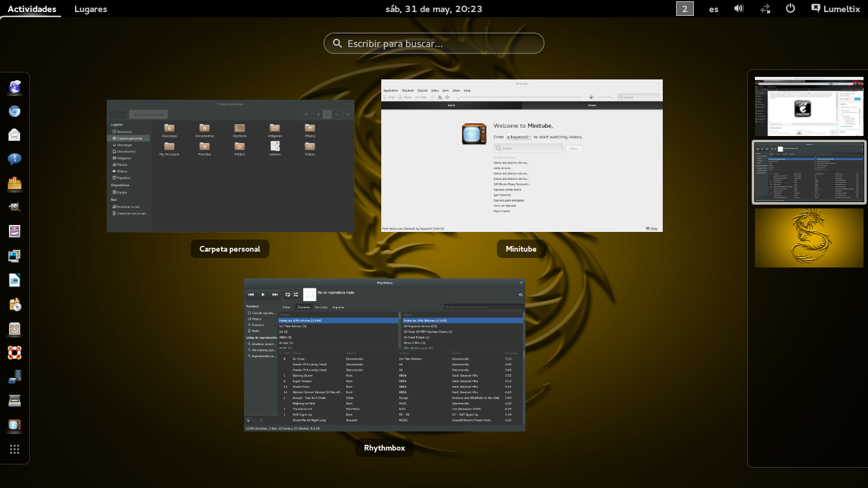Click the Carpeta personal window label
868x488 pixels.
coord(229,249)
